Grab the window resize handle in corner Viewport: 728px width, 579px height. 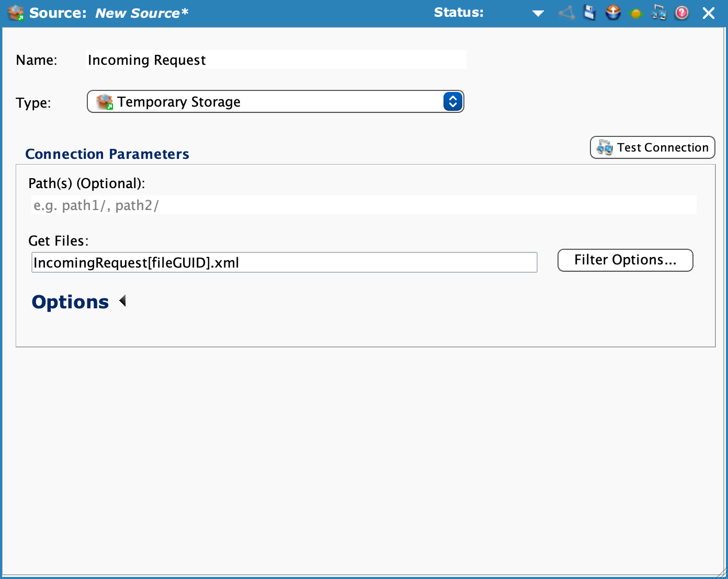[722, 573]
